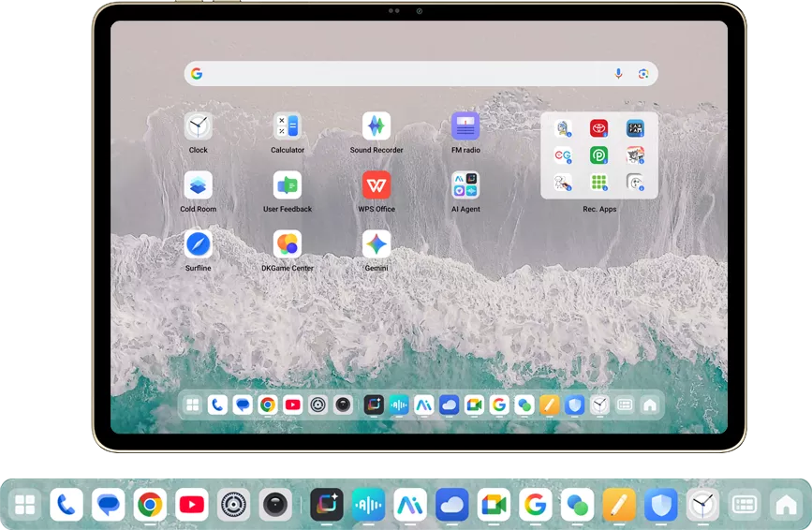Open the User Feedback app
This screenshot has height=530, width=812.
288,185
